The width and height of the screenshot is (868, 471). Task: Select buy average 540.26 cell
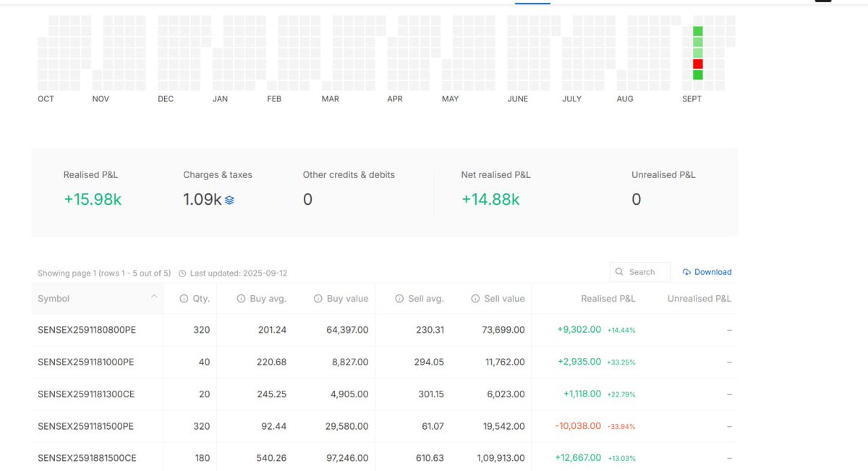271,458
